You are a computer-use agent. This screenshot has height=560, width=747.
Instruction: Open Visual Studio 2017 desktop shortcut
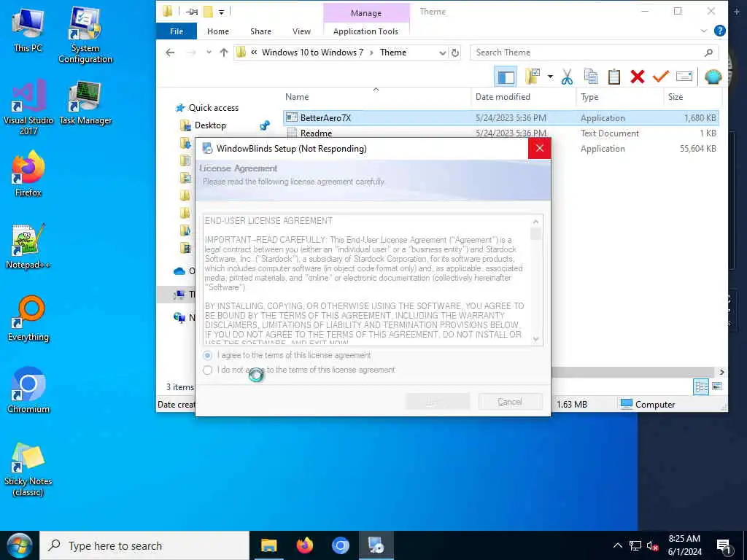coord(28,108)
